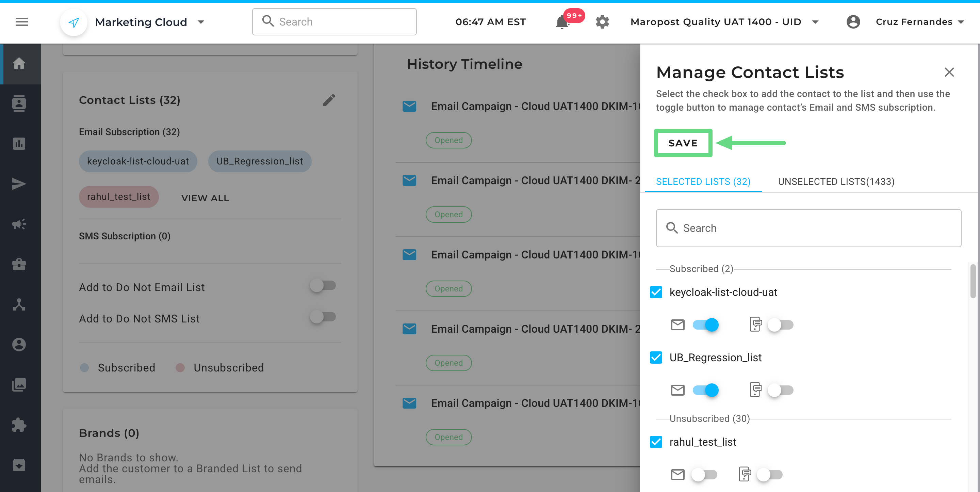Click VIEW ALL contact lists link
This screenshot has width=980, height=492.
tap(205, 198)
